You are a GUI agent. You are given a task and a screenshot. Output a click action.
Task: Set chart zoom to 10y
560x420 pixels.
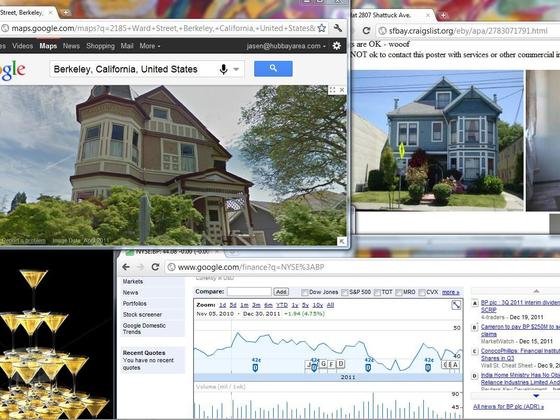[318, 305]
